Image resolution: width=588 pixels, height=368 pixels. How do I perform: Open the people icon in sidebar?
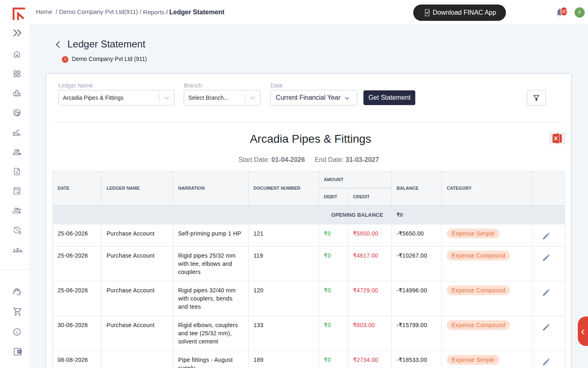(x=17, y=152)
